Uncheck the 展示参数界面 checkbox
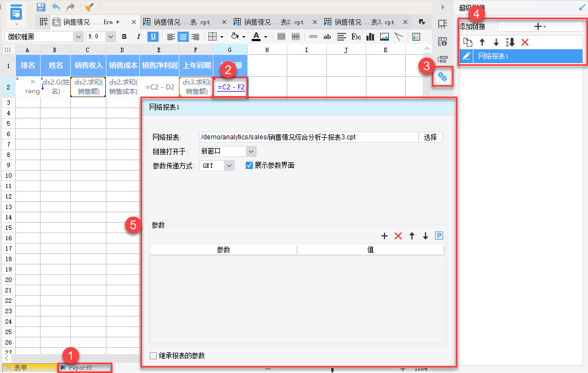Screen dimensions: 588x373 point(249,165)
